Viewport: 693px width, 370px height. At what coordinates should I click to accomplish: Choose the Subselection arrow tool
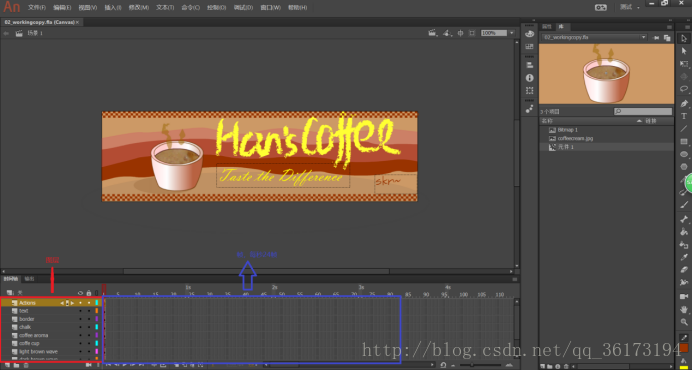coord(684,51)
